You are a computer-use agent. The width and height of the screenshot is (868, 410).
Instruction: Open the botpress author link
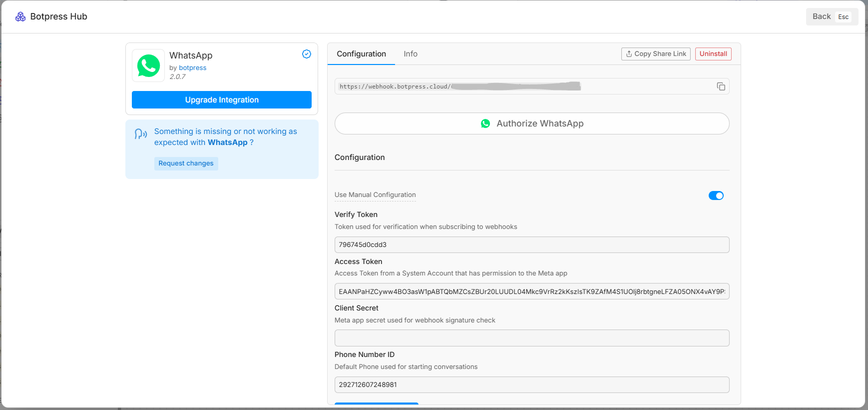193,68
